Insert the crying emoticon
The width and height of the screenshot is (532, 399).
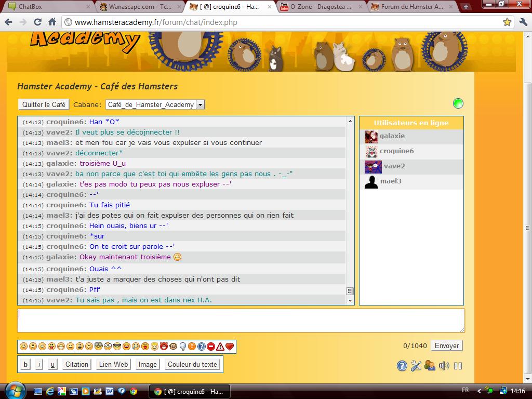click(136, 347)
